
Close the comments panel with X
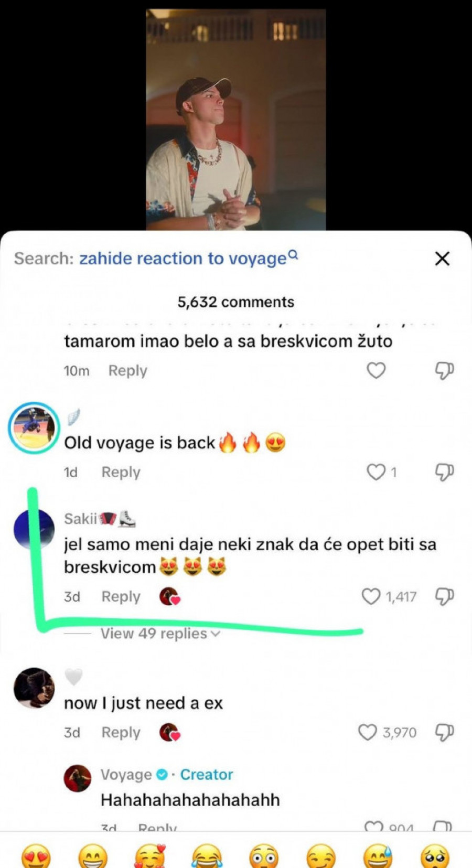[x=442, y=259]
